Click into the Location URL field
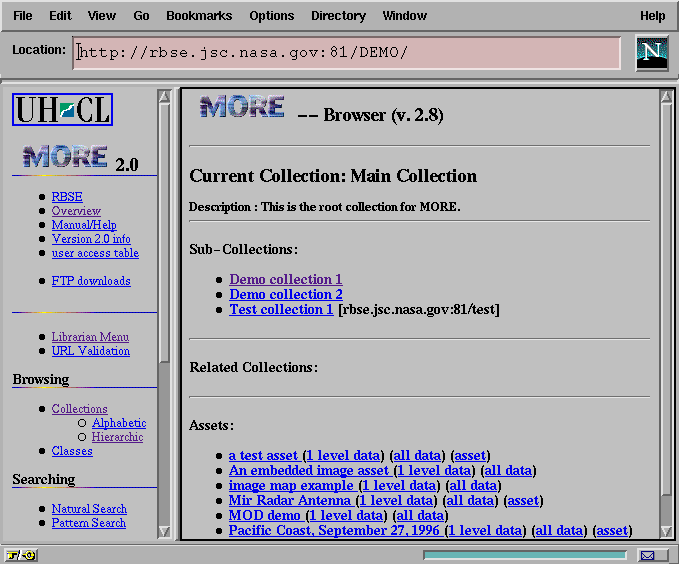Image resolution: width=679 pixels, height=564 pixels. (x=346, y=53)
